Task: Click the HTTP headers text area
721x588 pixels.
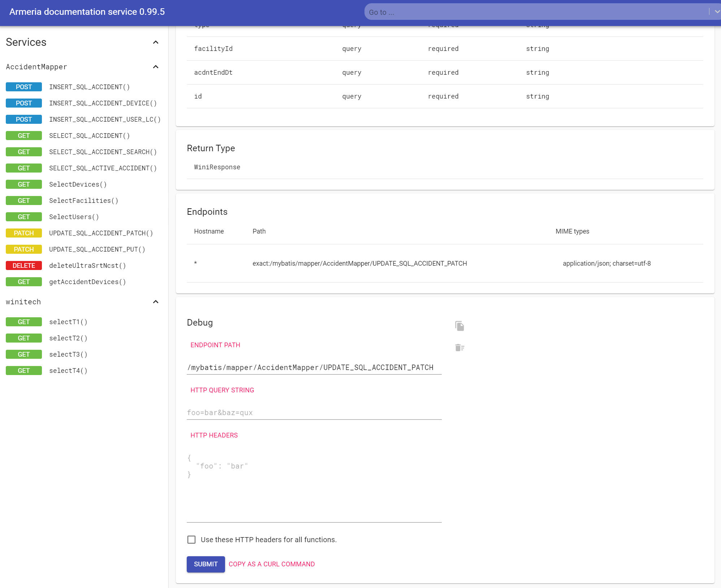Action: click(x=314, y=484)
